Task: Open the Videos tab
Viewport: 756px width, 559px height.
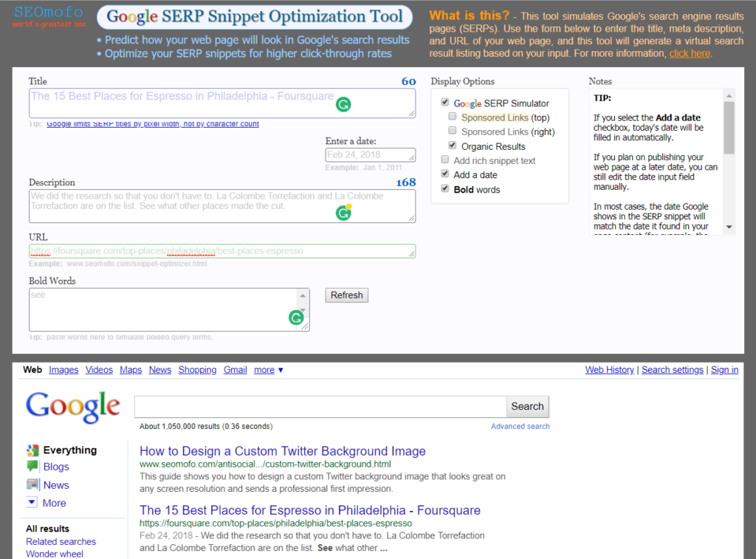Action: (99, 370)
